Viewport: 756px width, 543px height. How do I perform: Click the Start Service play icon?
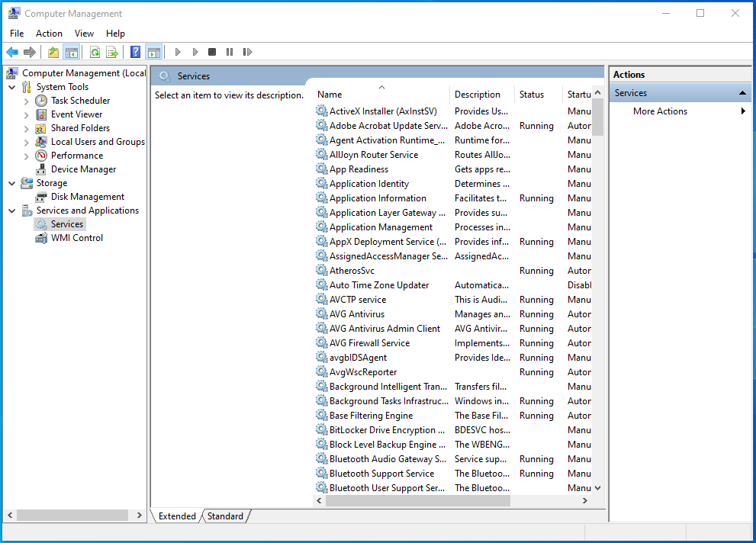tap(178, 52)
